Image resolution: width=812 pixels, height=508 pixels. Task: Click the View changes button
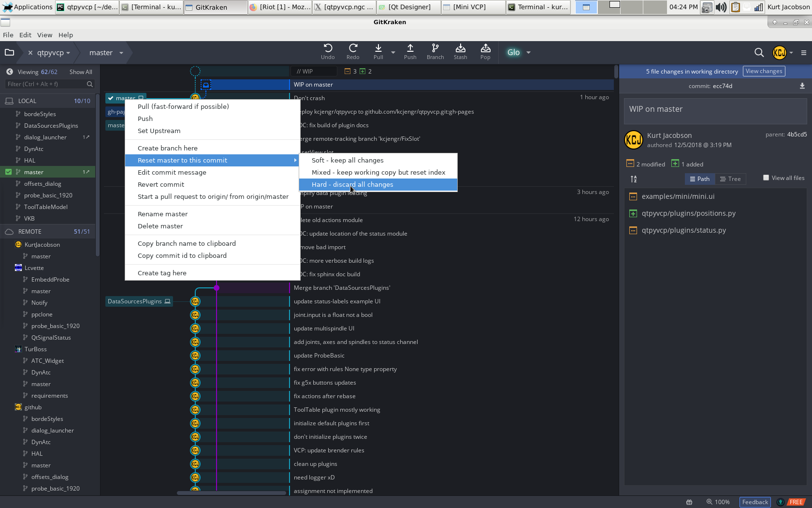pos(764,71)
